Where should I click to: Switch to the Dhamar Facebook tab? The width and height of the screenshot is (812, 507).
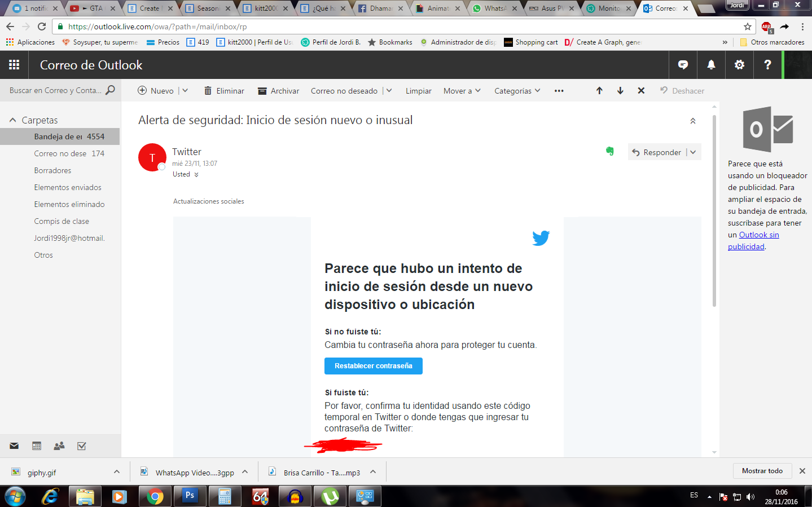tap(379, 8)
